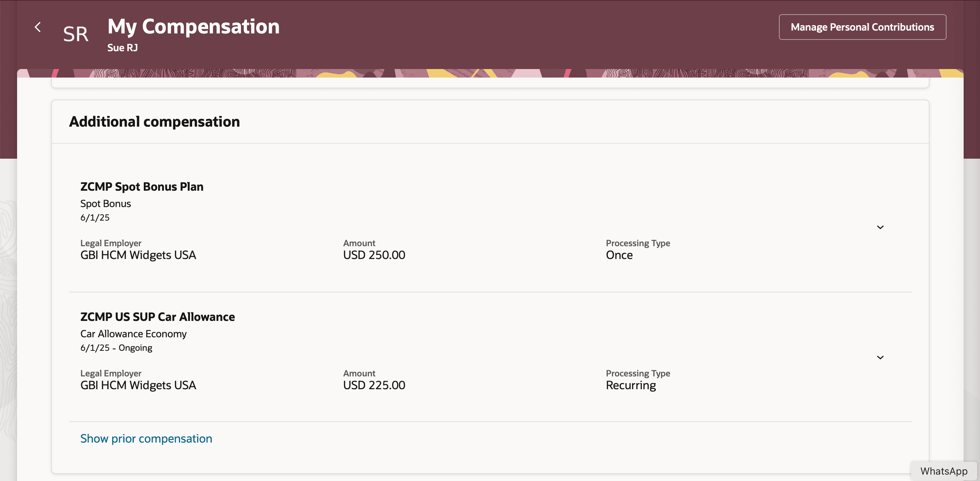Click the My Compensation page title
This screenshot has width=980, height=481.
pyautogui.click(x=193, y=26)
